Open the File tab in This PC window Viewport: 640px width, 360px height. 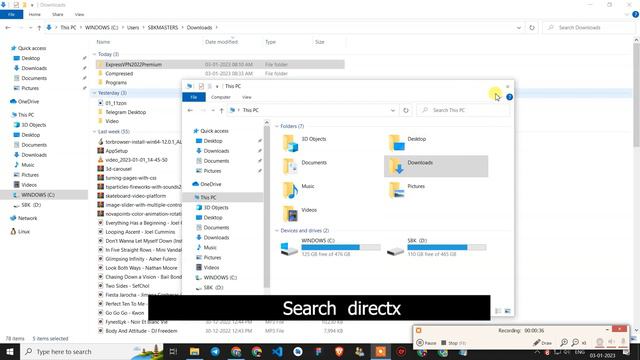click(x=194, y=97)
